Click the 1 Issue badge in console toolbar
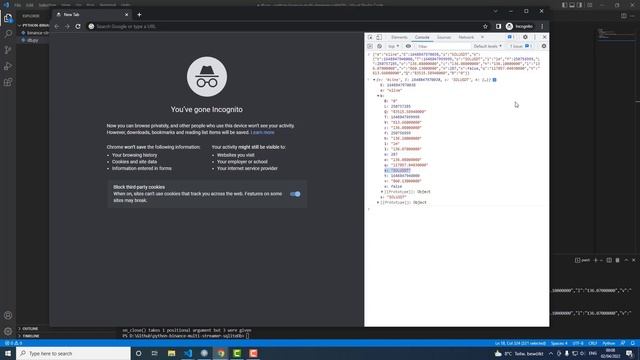The height and width of the screenshot is (360, 640). coord(520,46)
